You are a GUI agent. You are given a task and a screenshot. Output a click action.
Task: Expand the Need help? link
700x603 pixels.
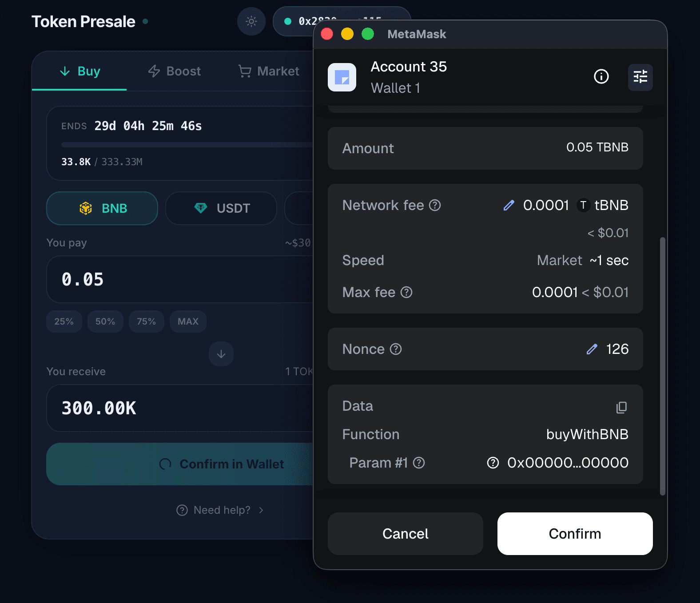(x=221, y=510)
